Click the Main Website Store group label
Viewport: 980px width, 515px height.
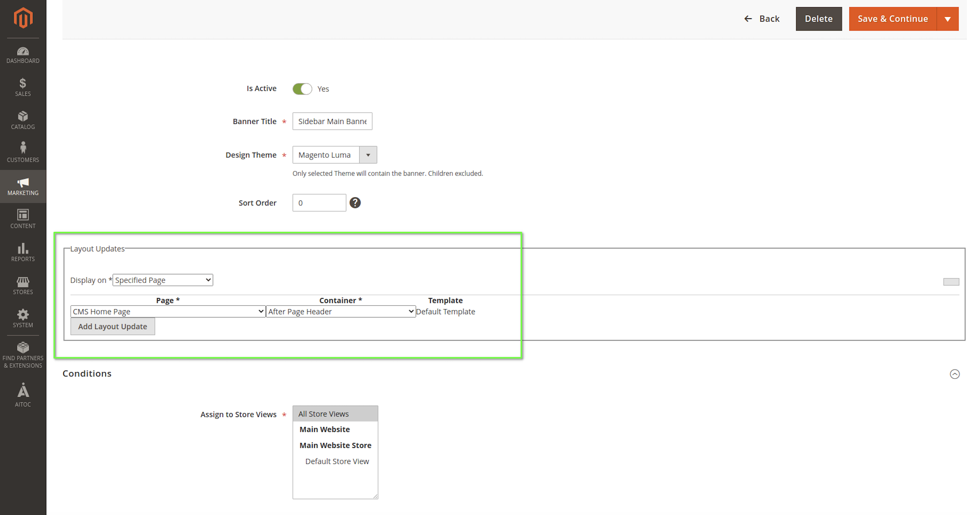[x=335, y=445]
